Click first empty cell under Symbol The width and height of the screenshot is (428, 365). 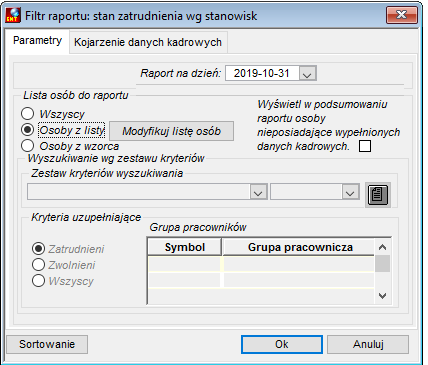pyautogui.click(x=184, y=264)
